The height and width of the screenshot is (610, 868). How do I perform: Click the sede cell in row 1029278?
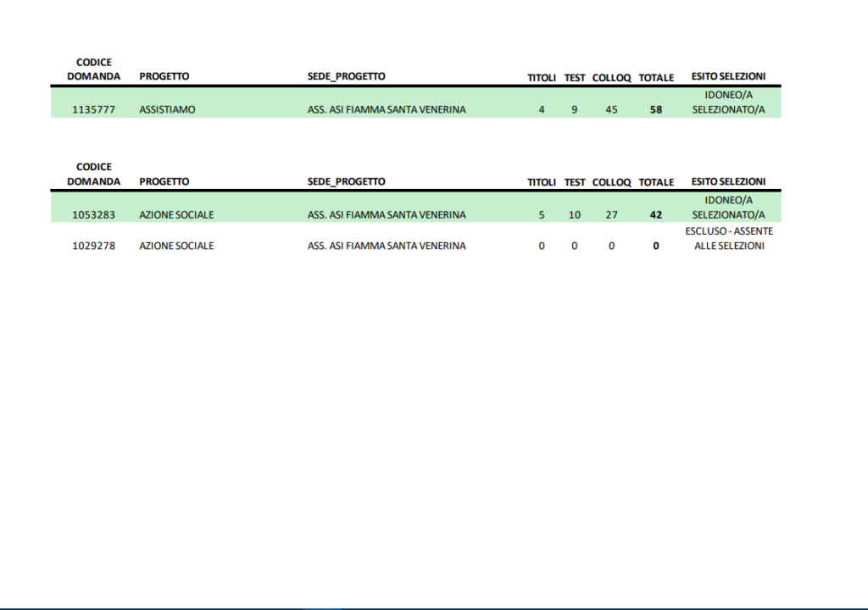[x=386, y=246]
